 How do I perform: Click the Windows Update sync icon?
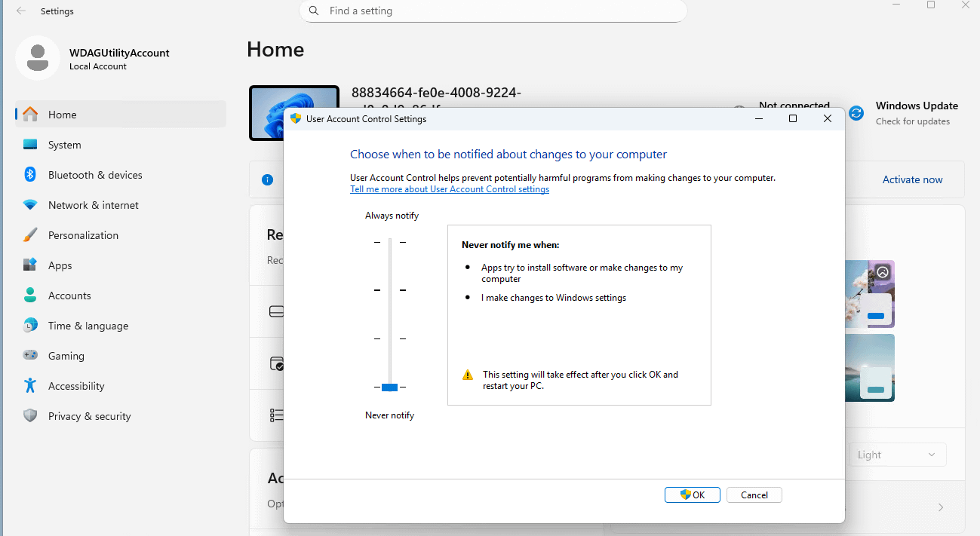[x=856, y=113]
